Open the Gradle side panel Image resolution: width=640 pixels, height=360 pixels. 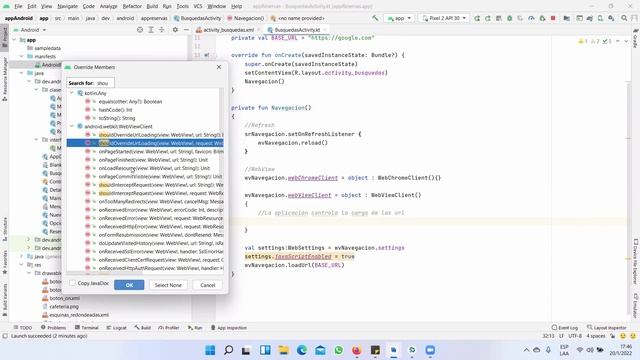tap(636, 39)
